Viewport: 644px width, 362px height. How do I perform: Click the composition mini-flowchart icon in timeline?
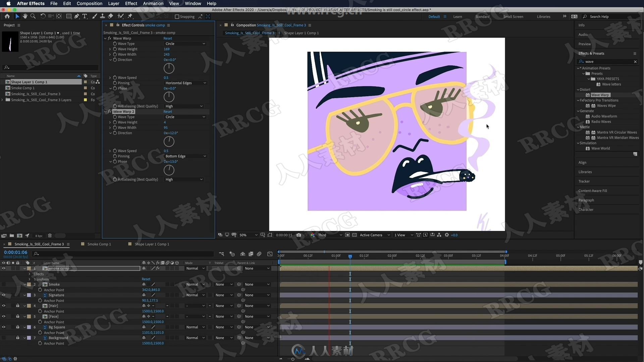click(x=221, y=254)
